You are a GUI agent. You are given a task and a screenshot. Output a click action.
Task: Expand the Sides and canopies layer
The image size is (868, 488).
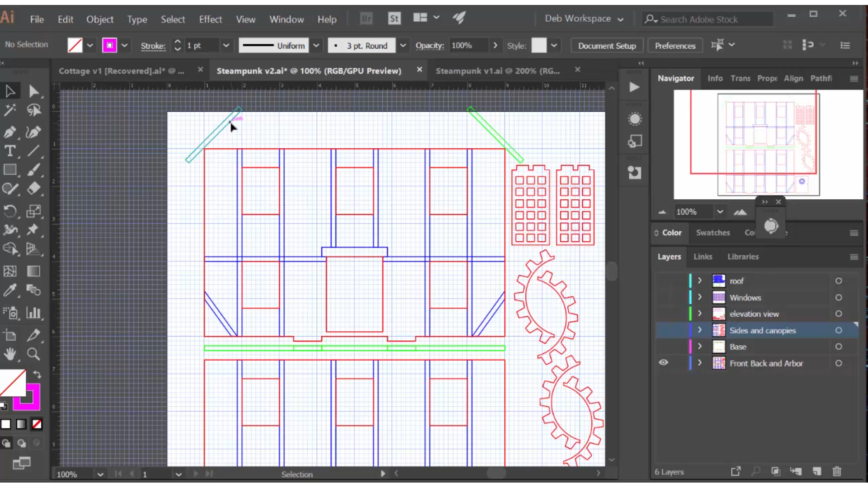(x=700, y=330)
